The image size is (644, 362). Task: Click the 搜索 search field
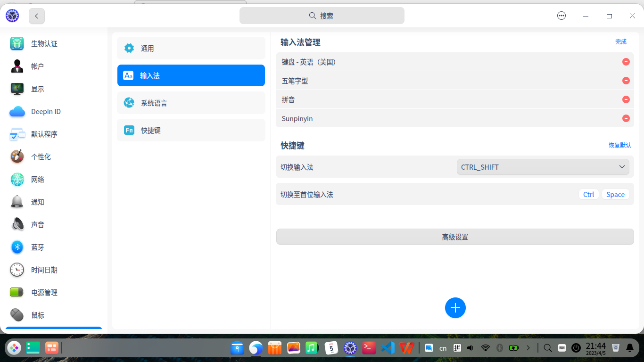tap(322, 16)
